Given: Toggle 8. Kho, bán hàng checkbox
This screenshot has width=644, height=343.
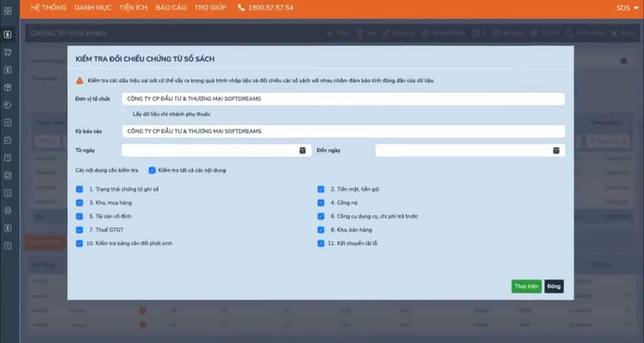Looking at the screenshot, I should pyautogui.click(x=321, y=230).
